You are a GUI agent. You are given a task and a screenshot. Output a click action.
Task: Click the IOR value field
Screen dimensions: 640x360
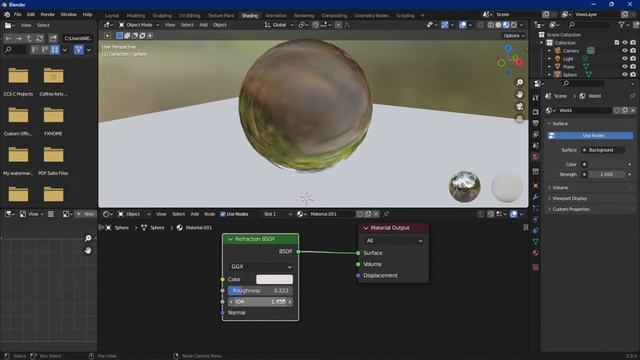click(260, 302)
